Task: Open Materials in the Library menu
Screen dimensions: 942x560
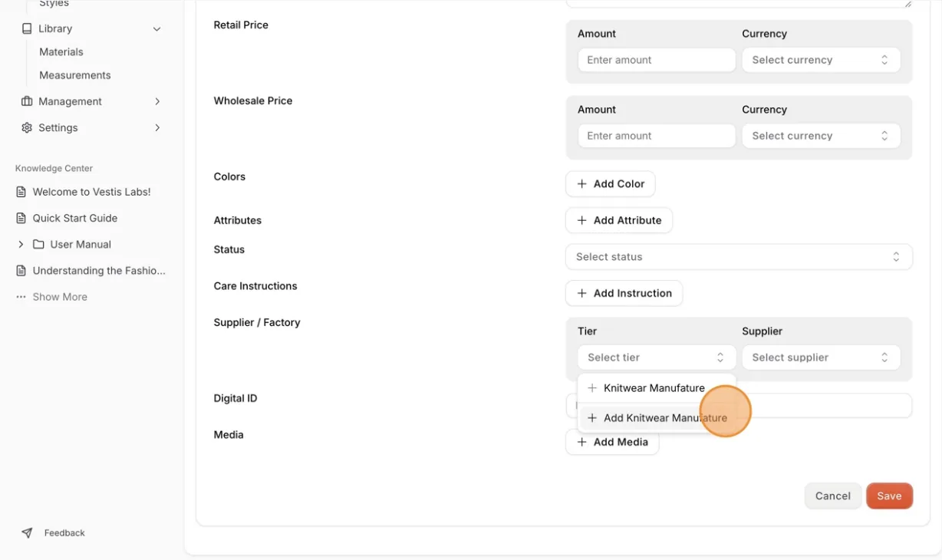Action: click(x=61, y=52)
